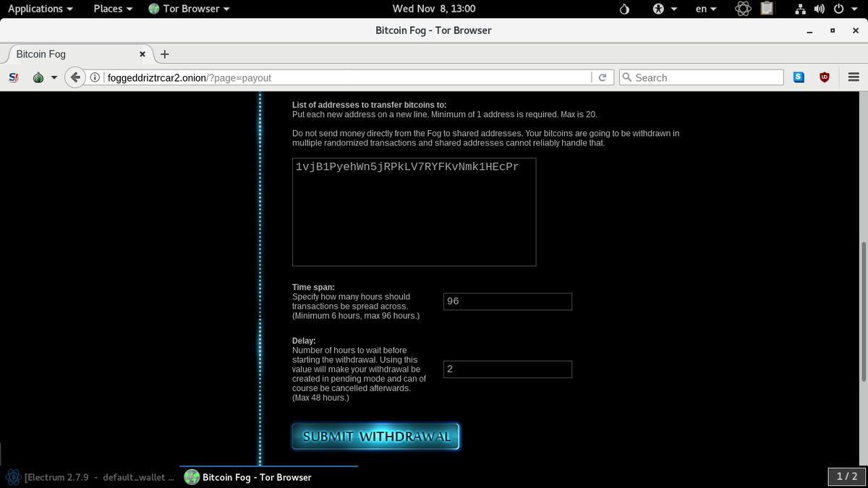Image resolution: width=868 pixels, height=488 pixels.
Task: Click the site information icon in address bar
Action: (95, 77)
